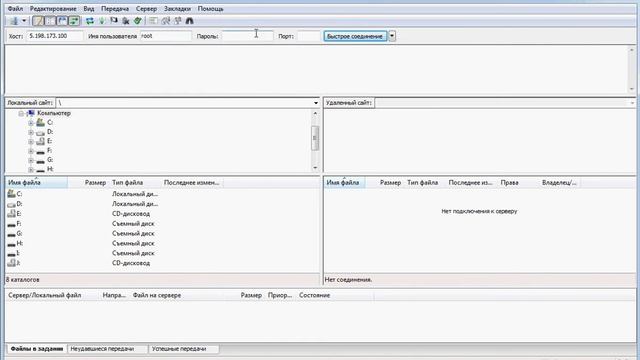Click the Быстрое соединение button

[x=355, y=36]
